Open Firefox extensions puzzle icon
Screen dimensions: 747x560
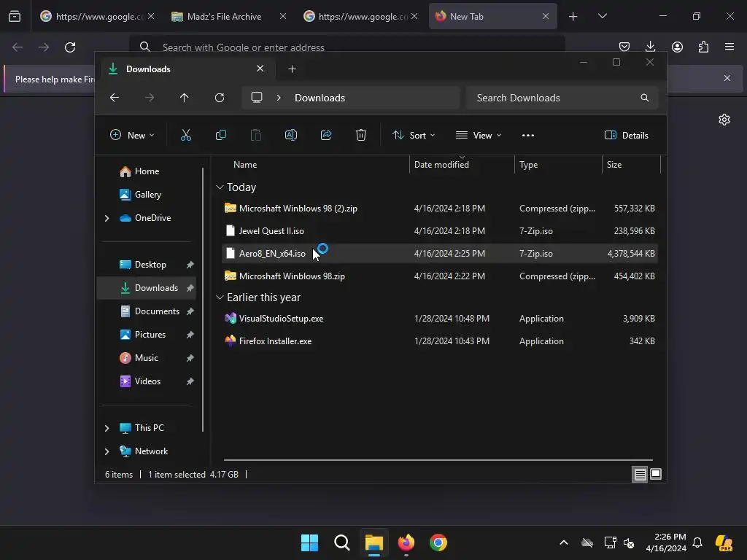pyautogui.click(x=704, y=47)
